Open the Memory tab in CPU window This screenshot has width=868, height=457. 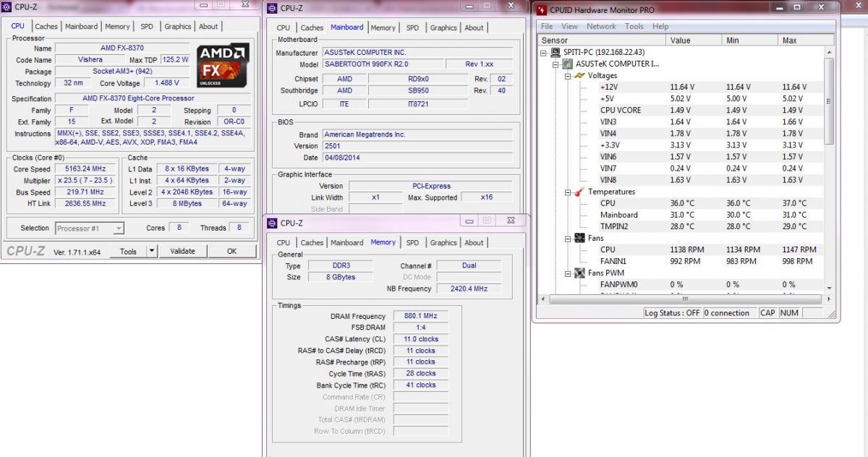117,26
